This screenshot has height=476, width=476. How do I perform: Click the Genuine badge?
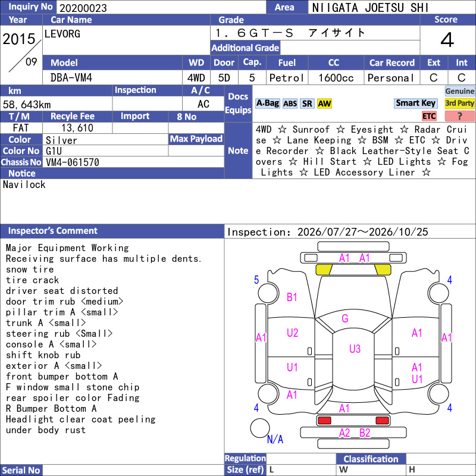459,91
